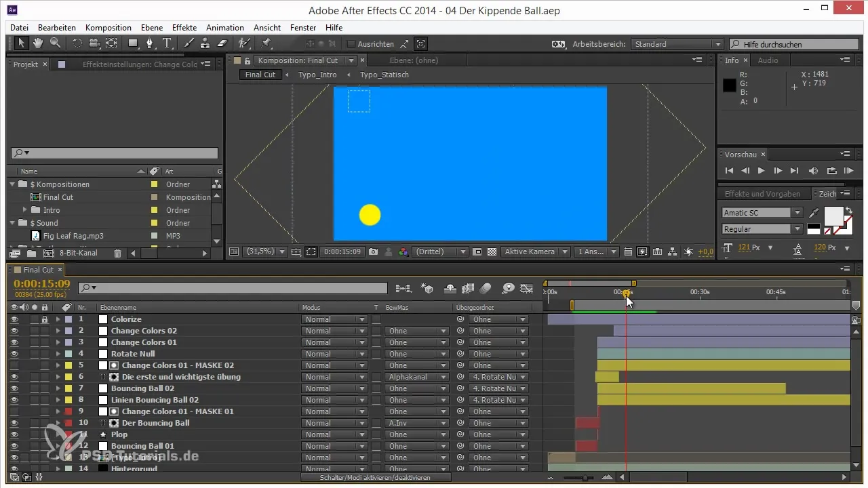Open the Regular font style dropdown

coord(762,229)
